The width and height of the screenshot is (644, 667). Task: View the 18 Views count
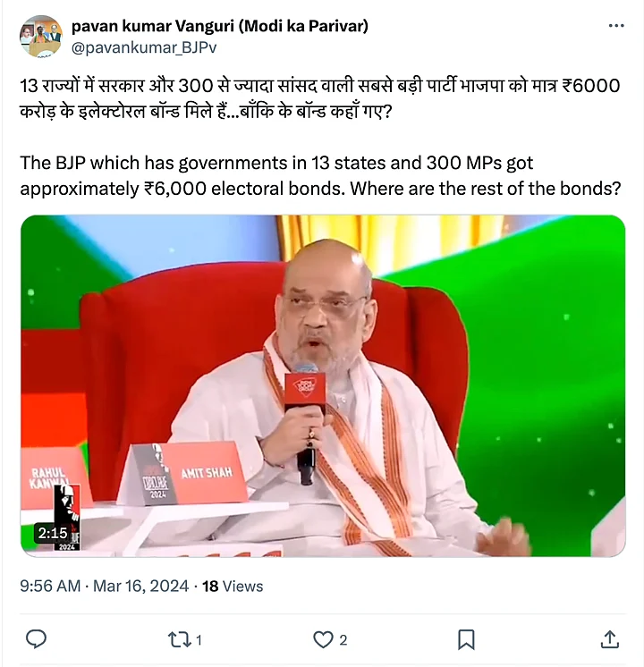pos(233,587)
